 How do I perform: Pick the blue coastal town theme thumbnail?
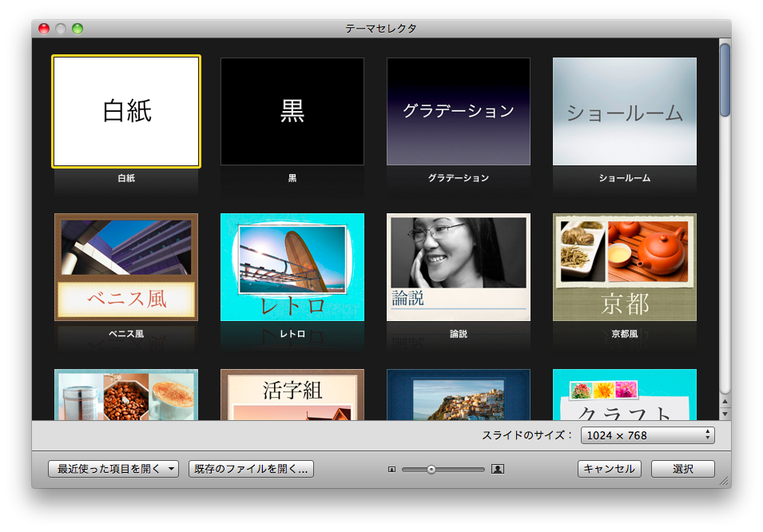click(459, 395)
